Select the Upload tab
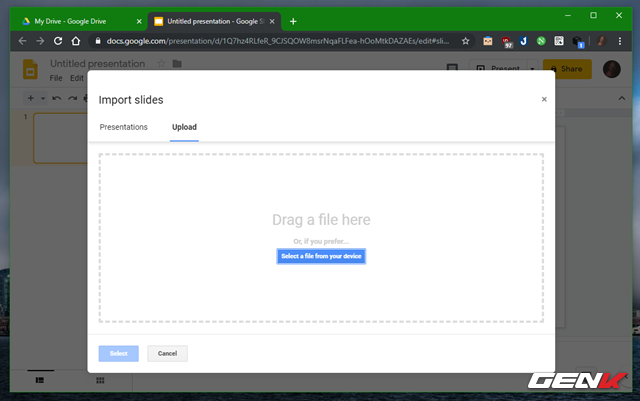The height and width of the screenshot is (401, 640). pos(184,127)
